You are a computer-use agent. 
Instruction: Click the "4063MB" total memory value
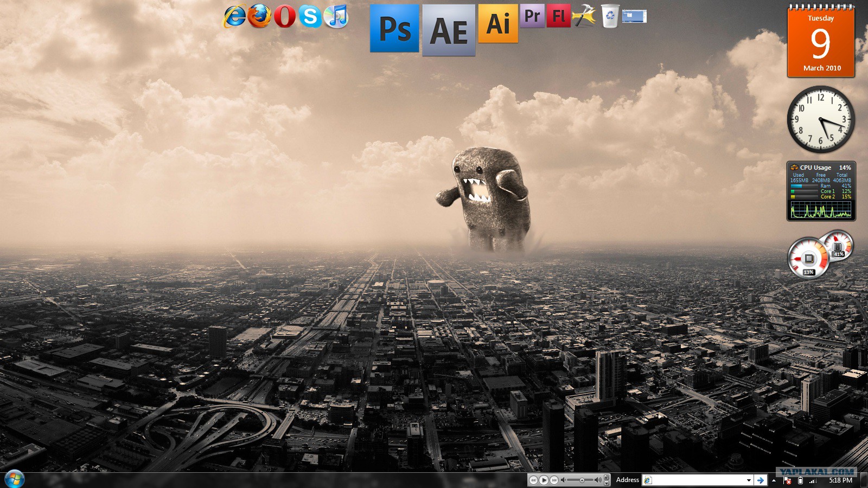[842, 181]
